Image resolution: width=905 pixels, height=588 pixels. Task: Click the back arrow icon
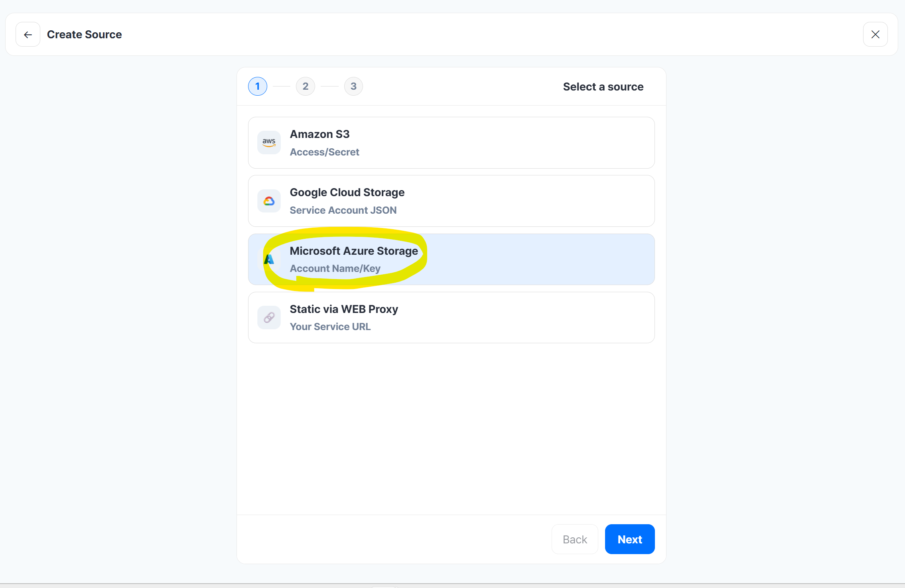(x=28, y=35)
